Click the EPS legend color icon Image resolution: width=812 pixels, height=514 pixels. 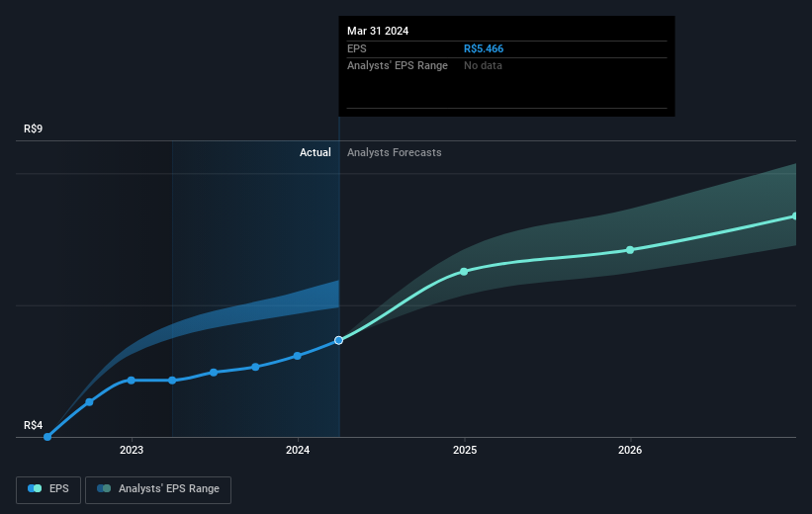[35, 488]
